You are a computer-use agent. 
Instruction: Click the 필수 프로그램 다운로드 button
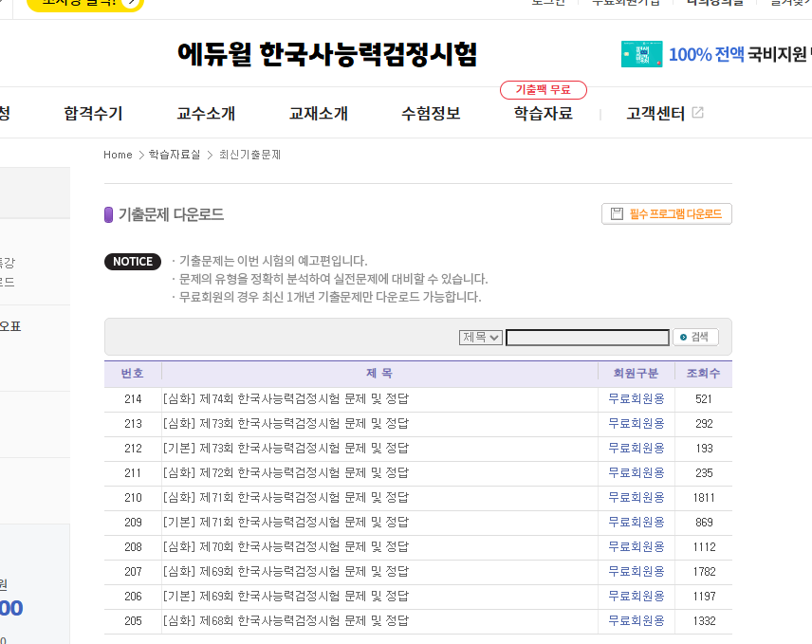[667, 213]
